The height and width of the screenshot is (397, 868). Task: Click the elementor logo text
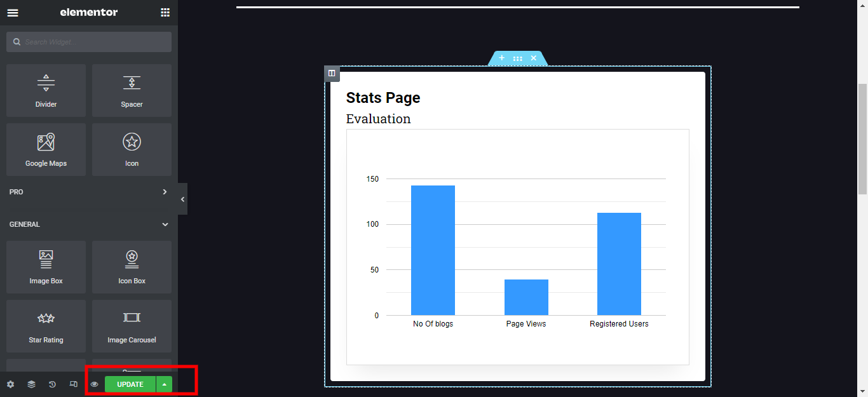[x=89, y=12]
